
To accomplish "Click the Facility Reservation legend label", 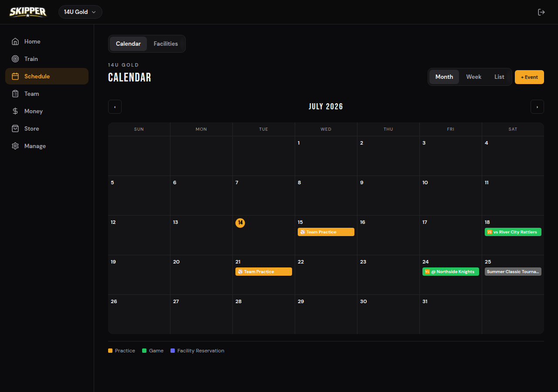I will (x=201, y=351).
